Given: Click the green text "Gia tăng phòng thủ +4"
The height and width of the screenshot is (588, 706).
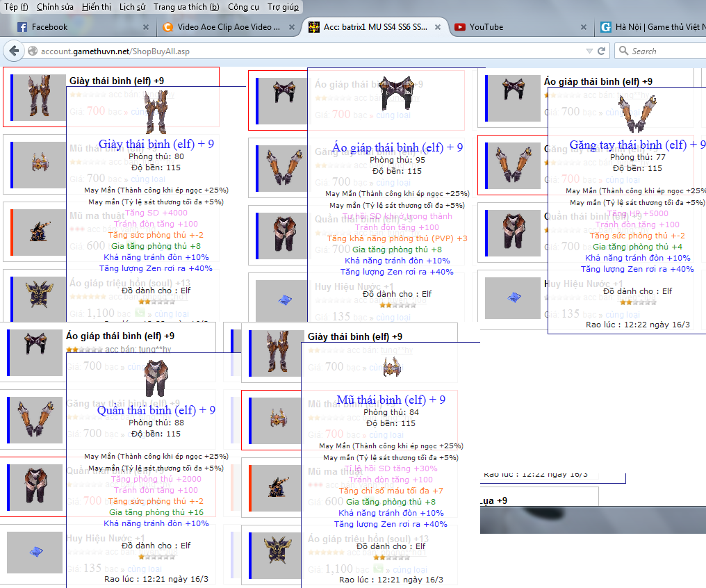Looking at the screenshot, I should point(638,247).
